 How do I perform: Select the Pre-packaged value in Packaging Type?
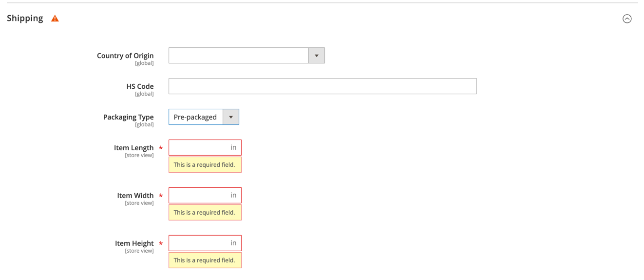tap(195, 117)
